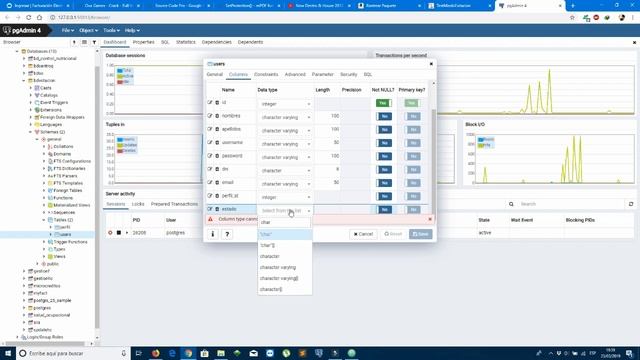Open data type dropdown for nombres
Viewport: 640px width, 360px height.
tap(285, 117)
